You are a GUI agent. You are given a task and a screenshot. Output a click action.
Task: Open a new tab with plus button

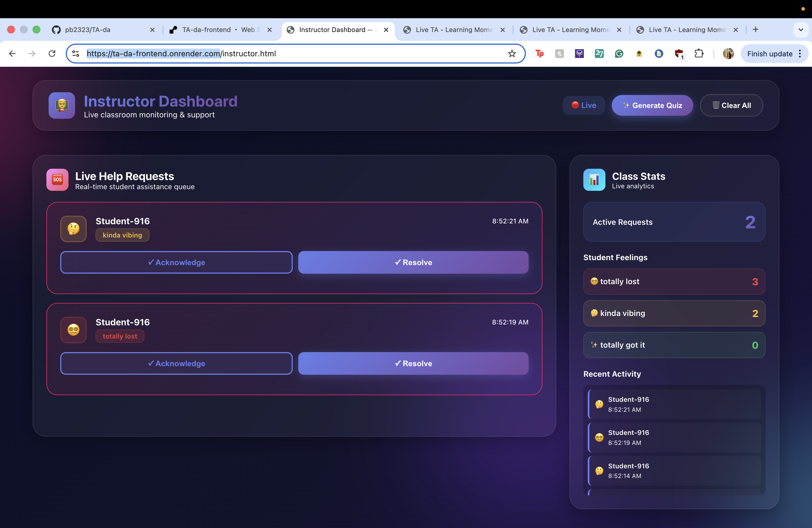(755, 30)
